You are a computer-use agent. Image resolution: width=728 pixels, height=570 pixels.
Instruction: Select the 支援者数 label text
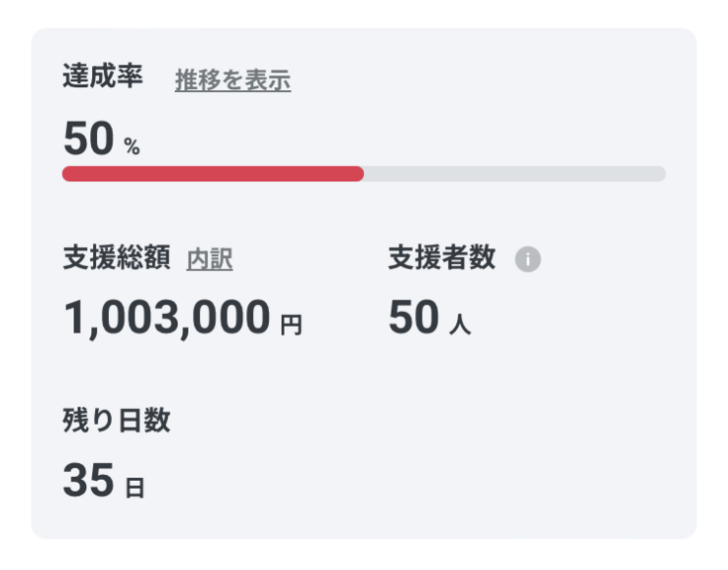(441, 259)
